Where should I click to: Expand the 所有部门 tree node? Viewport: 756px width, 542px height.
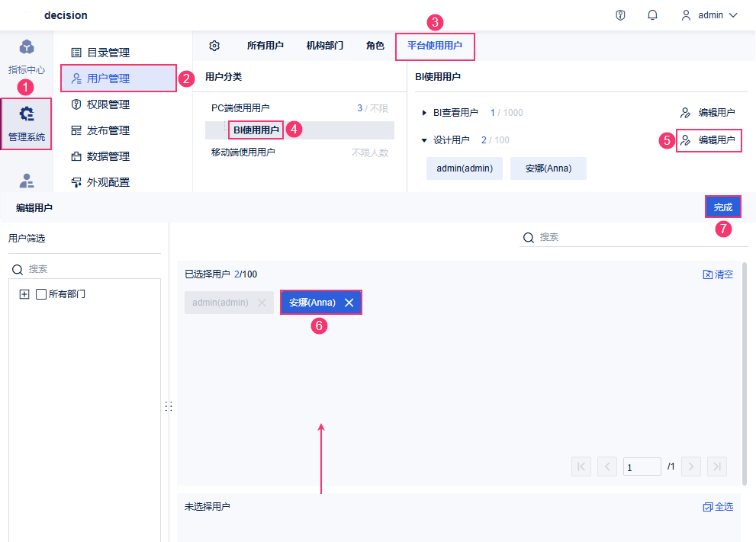click(24, 294)
